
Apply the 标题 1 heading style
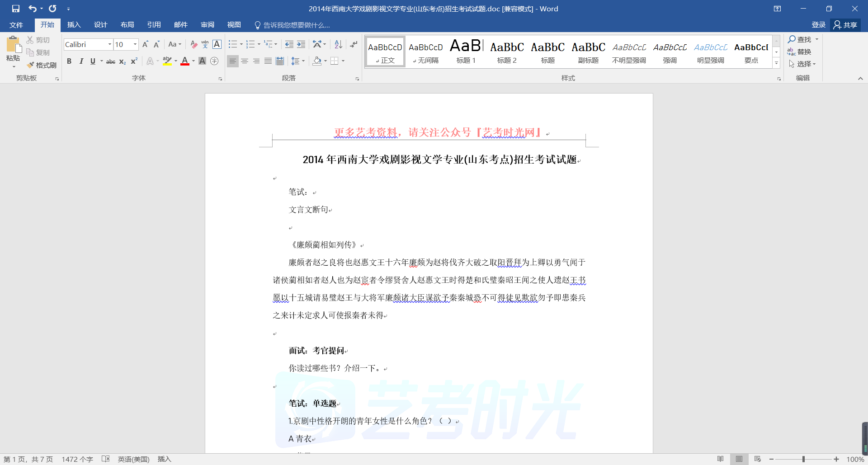tap(466, 52)
